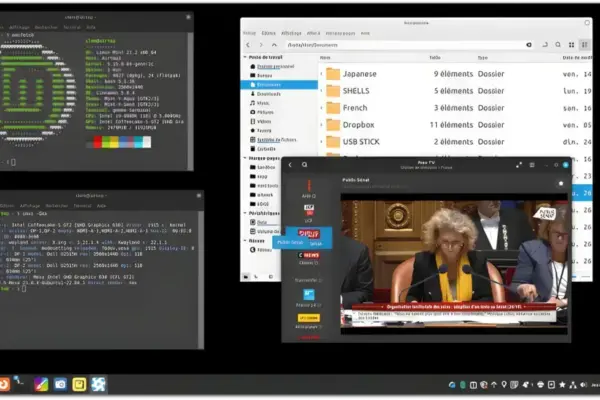This screenshot has width=600, height=400.
Task: Click the Pictures camera icon in sidebar
Action: coord(253,112)
